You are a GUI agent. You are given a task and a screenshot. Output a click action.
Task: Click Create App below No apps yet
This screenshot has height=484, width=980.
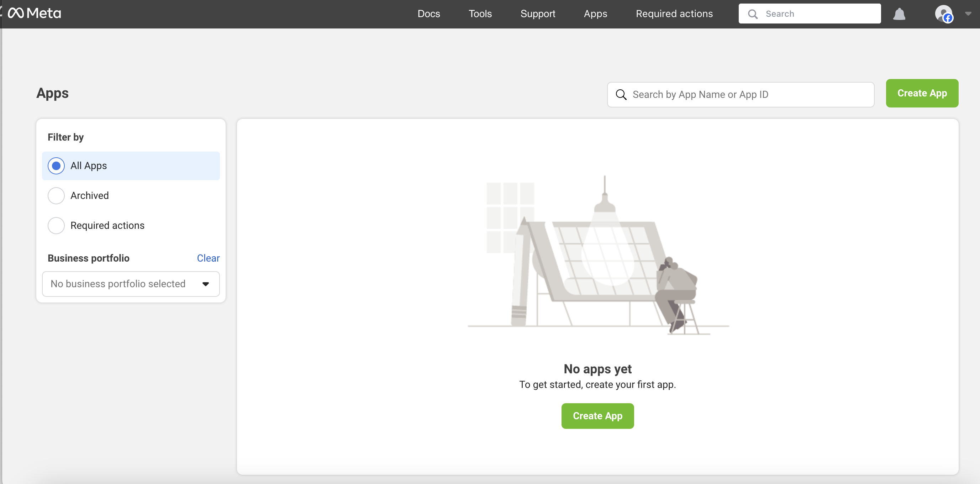(597, 416)
